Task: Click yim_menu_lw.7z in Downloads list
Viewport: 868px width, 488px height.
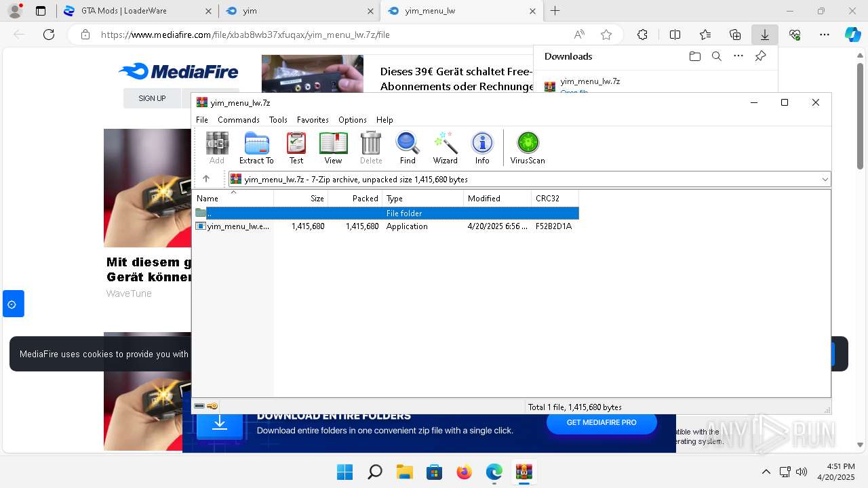Action: (590, 81)
